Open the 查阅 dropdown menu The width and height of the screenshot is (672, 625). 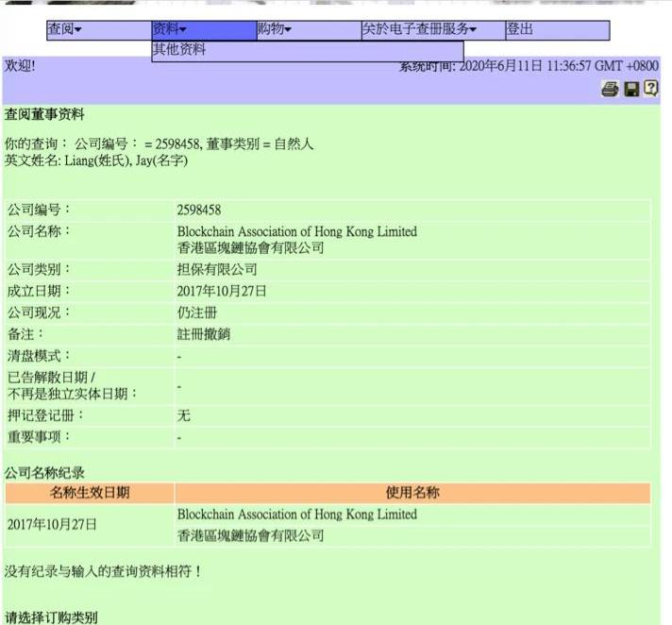click(x=99, y=30)
